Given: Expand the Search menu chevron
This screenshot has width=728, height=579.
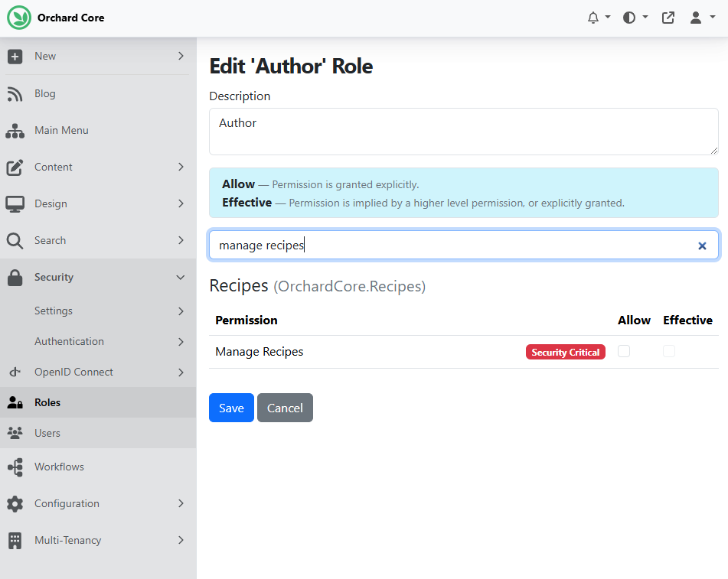Looking at the screenshot, I should tap(181, 240).
